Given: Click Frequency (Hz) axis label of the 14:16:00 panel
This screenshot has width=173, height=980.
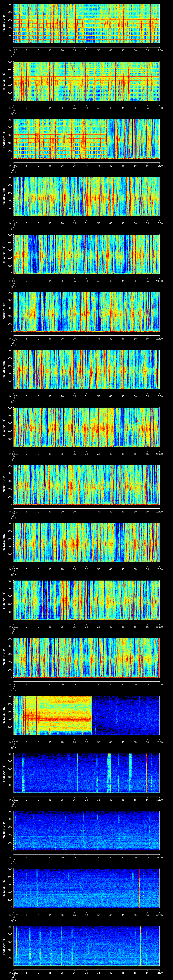Looking at the screenshot, I should tap(4, 24).
